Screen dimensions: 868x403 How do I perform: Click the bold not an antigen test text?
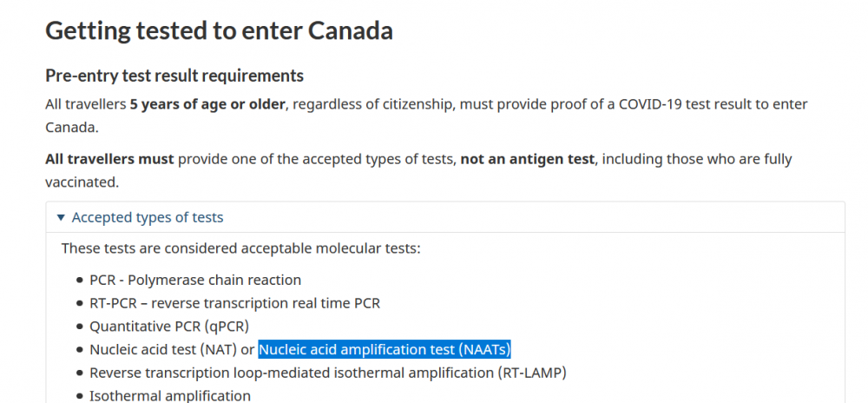(x=528, y=160)
